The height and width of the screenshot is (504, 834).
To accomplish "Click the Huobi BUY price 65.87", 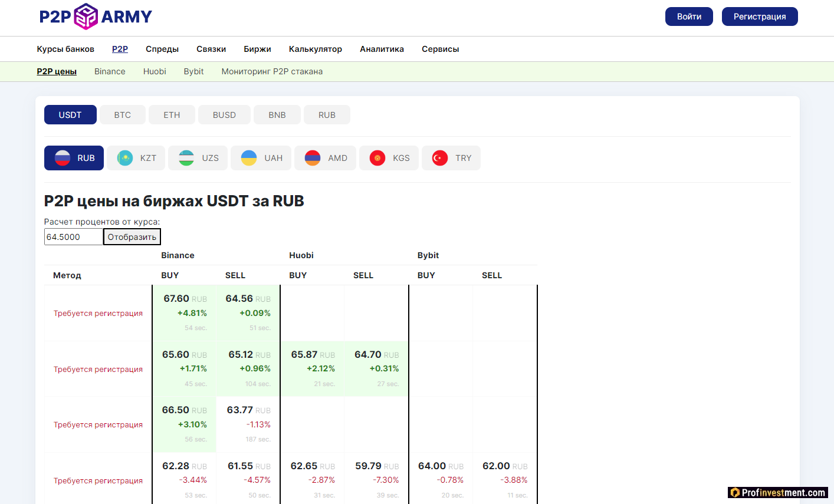I will (x=304, y=355).
